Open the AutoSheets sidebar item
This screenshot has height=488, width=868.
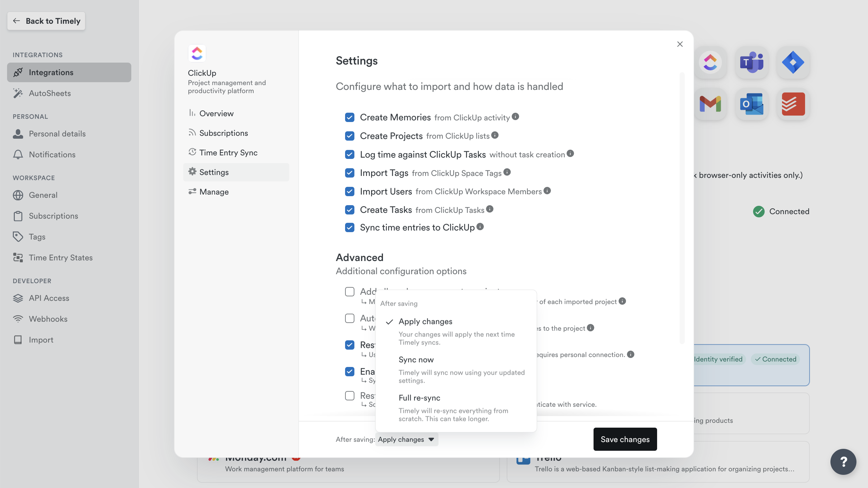[49, 93]
